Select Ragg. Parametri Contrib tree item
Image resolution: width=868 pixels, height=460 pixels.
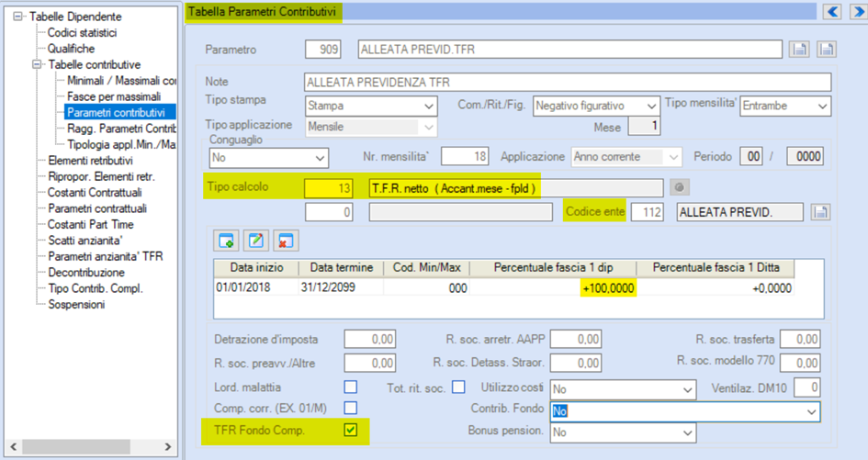click(121, 129)
